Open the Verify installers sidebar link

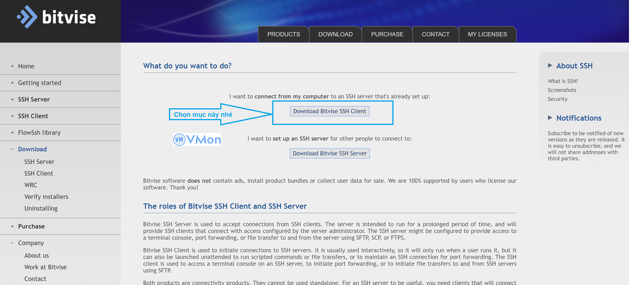click(x=46, y=197)
